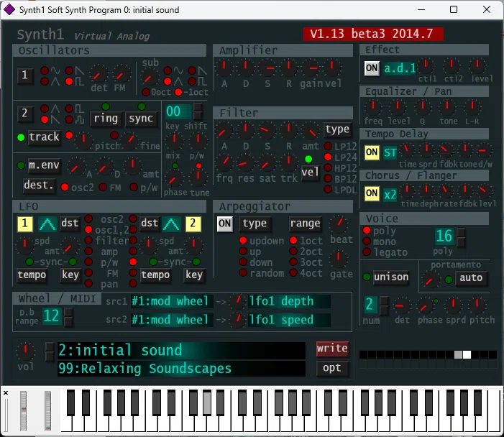This screenshot has width=504, height=437.
Task: Select sub oscillator triangle wave LED
Action: (x=168, y=82)
